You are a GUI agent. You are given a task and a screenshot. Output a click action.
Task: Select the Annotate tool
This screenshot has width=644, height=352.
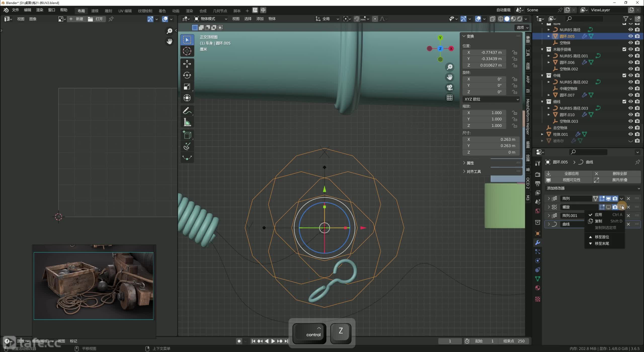(x=187, y=111)
